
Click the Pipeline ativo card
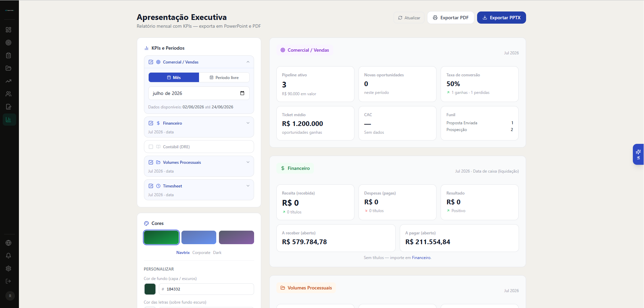(315, 84)
